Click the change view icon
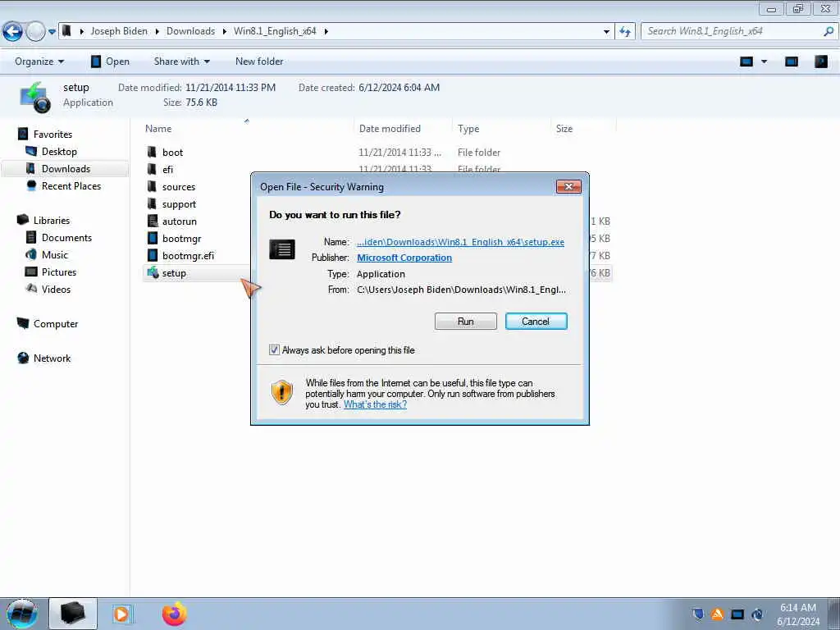 pos(746,62)
